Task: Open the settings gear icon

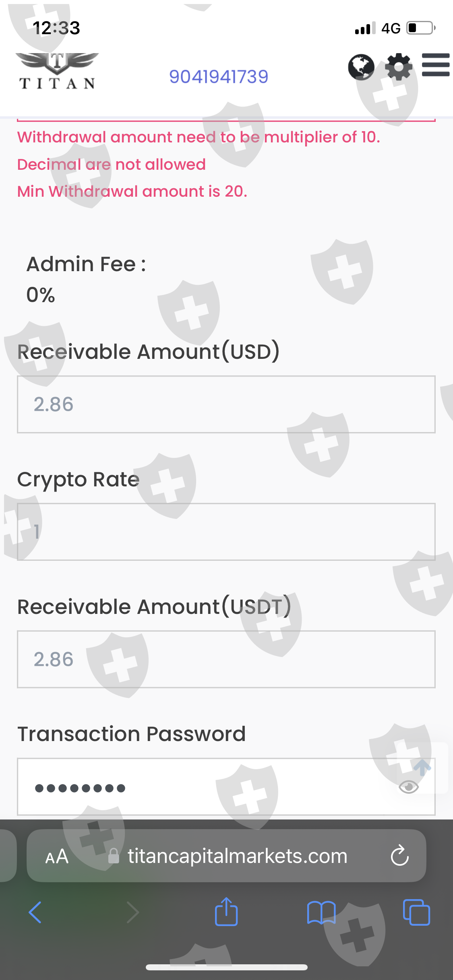Action: pos(398,67)
